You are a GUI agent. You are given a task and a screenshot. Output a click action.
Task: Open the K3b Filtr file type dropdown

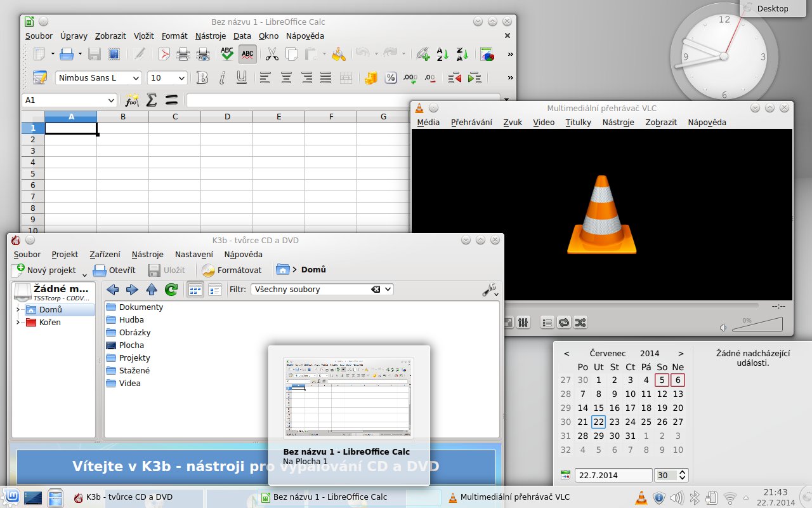click(x=388, y=289)
